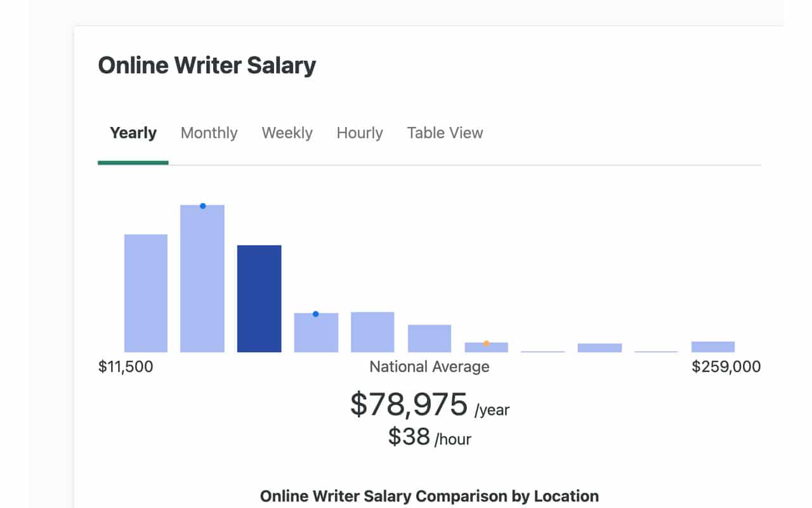
Task: Click the tallest salary distribution bar
Action: 203,279
